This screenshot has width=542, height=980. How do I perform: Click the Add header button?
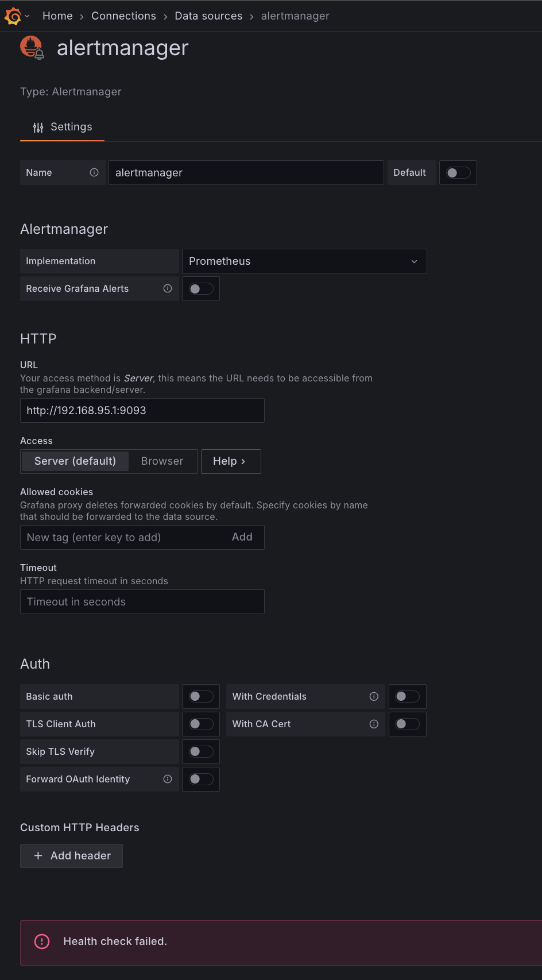click(72, 855)
